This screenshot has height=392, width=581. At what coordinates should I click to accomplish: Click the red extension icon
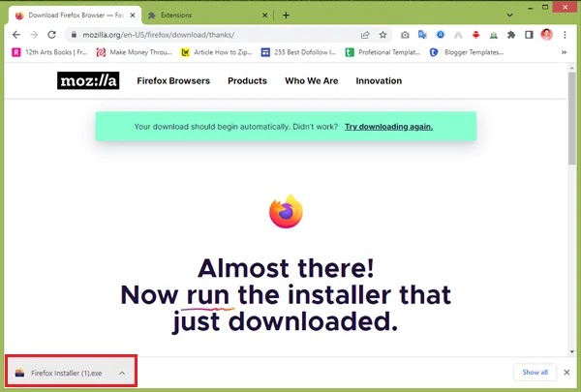(x=475, y=35)
